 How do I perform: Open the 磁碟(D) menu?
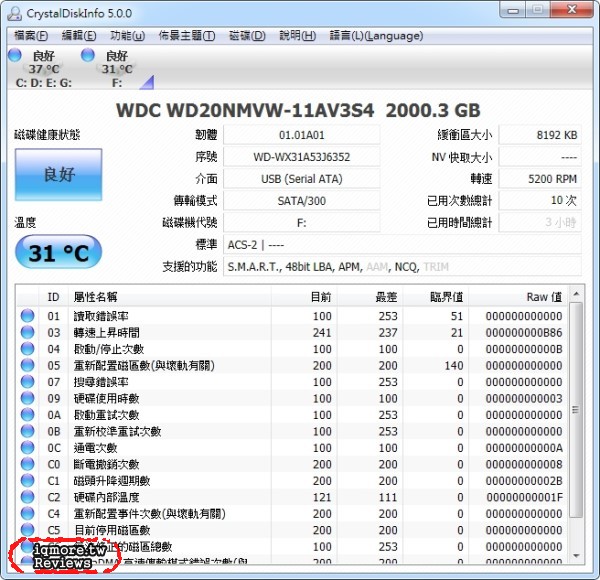[247, 36]
